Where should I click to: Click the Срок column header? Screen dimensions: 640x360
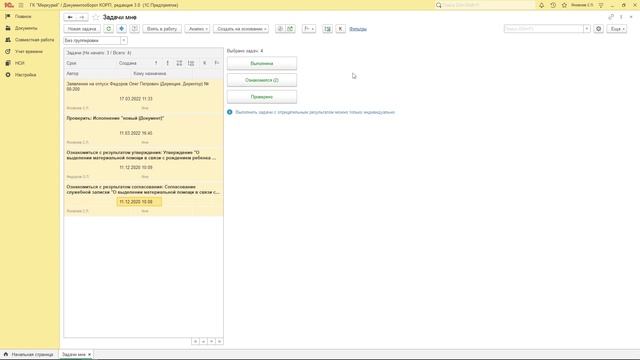coord(90,63)
